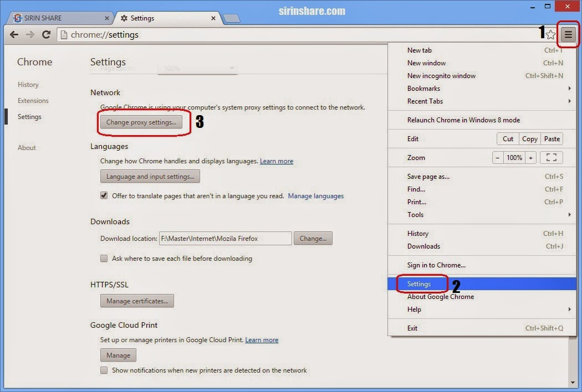Open About Google Chrome

[x=482, y=297]
